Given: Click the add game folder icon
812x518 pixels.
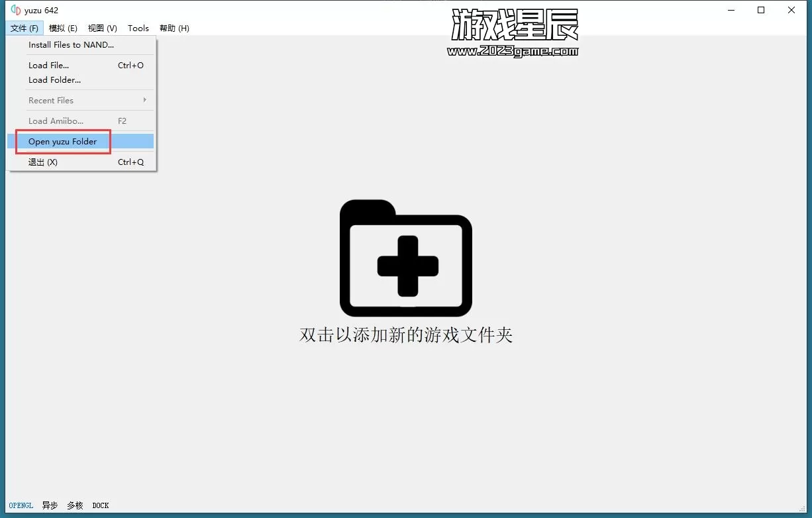Looking at the screenshot, I should pos(405,258).
